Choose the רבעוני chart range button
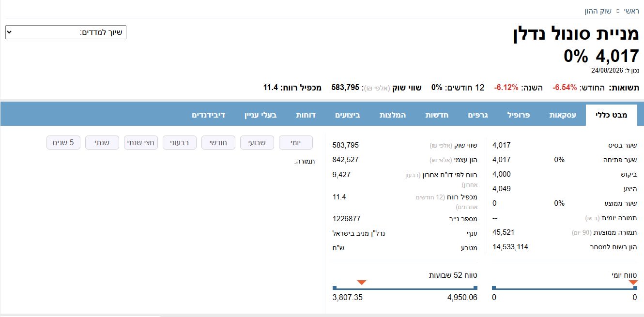The width and height of the screenshot is (644, 317). [x=179, y=142]
